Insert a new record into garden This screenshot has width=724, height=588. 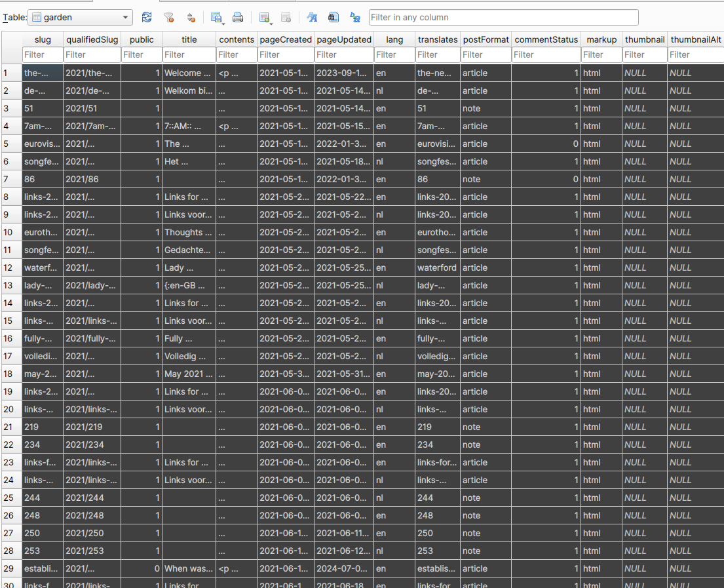pos(265,17)
